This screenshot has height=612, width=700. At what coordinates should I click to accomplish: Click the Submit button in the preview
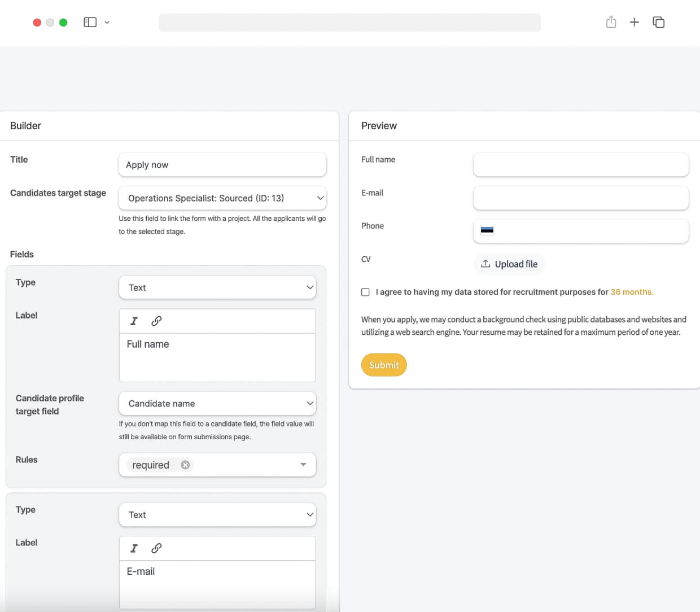(384, 365)
